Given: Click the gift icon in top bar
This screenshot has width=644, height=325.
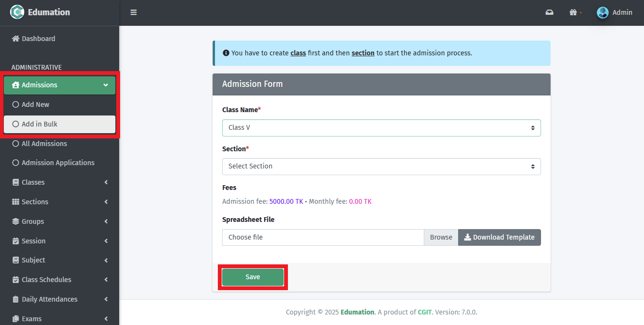Looking at the screenshot, I should click(573, 12).
